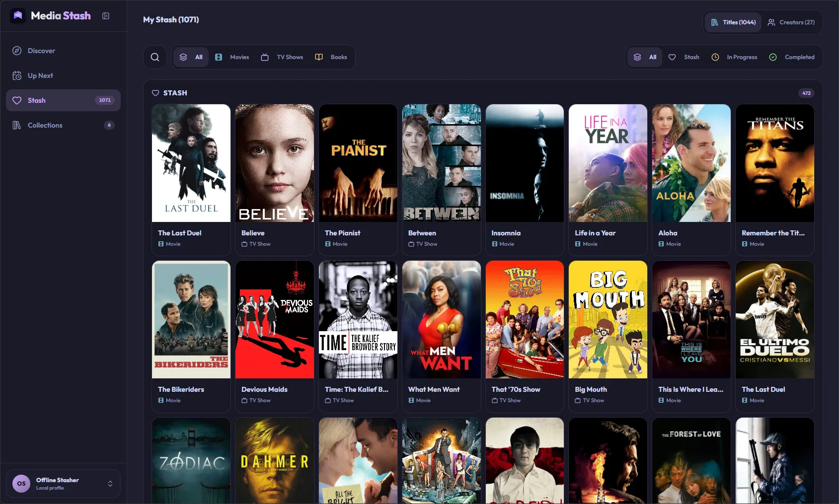The image size is (839, 504).
Task: Click the Books open-book icon filter
Action: click(x=319, y=57)
